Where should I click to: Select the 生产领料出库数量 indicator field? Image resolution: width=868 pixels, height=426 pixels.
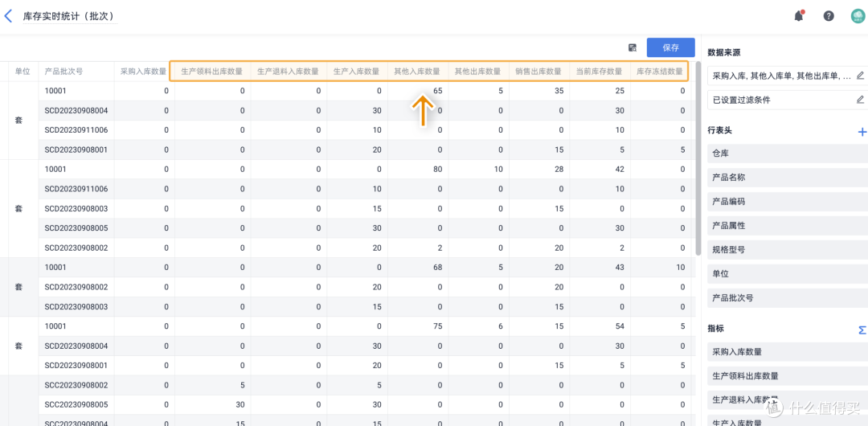point(788,376)
